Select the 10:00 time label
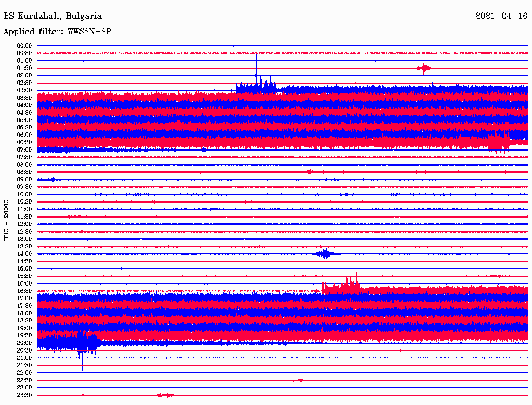The width and height of the screenshot is (532, 405). click(24, 194)
